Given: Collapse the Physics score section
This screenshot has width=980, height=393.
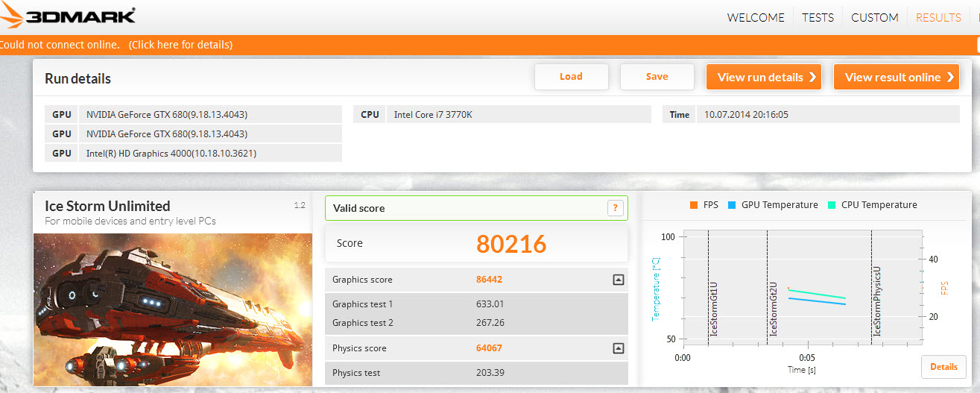Looking at the screenshot, I should [618, 348].
